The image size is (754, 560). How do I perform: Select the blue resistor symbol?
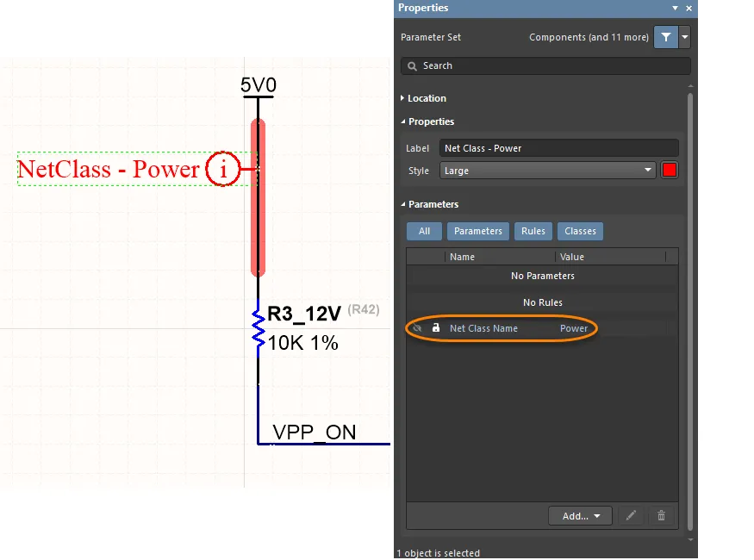pos(259,329)
